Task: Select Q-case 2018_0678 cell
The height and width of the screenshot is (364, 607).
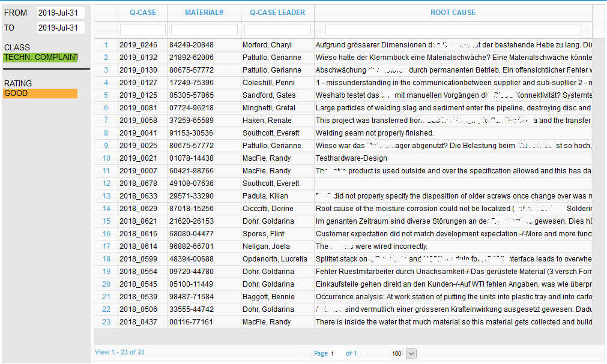Action: (143, 183)
